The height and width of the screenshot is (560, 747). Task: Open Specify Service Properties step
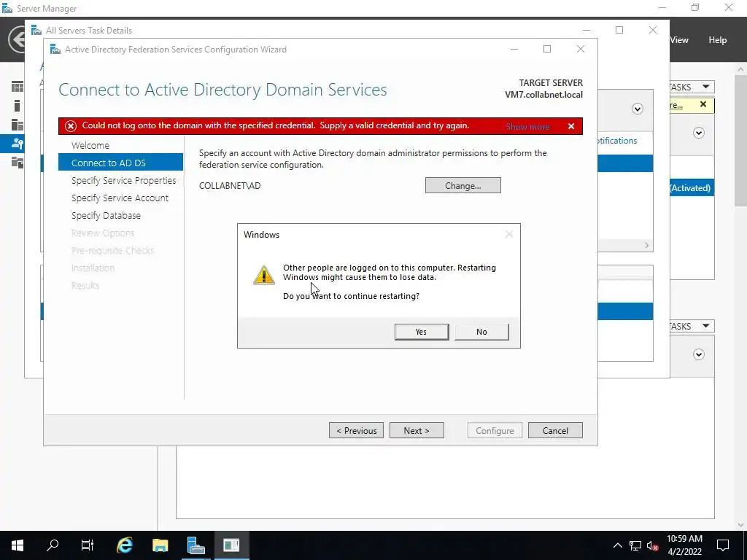(x=123, y=181)
